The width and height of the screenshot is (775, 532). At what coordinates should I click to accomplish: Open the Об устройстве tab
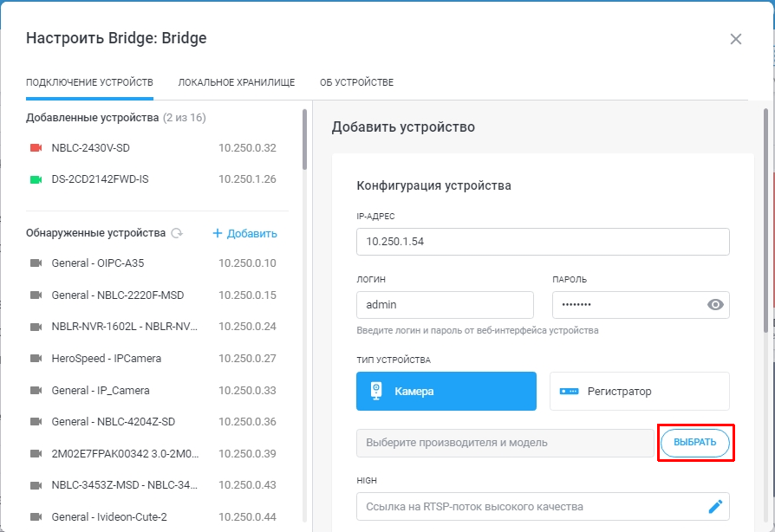coord(357,82)
